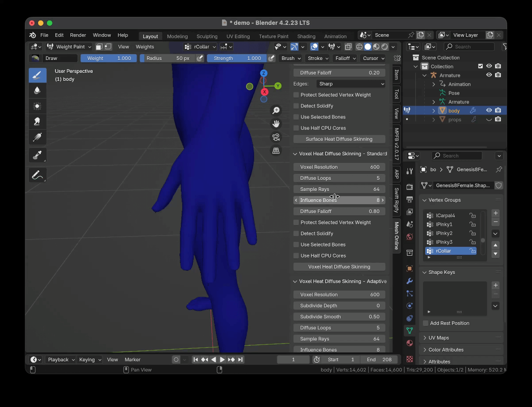Click the Surface Heat Diffuse Skinning button
The width and height of the screenshot is (532, 407).
[339, 139]
